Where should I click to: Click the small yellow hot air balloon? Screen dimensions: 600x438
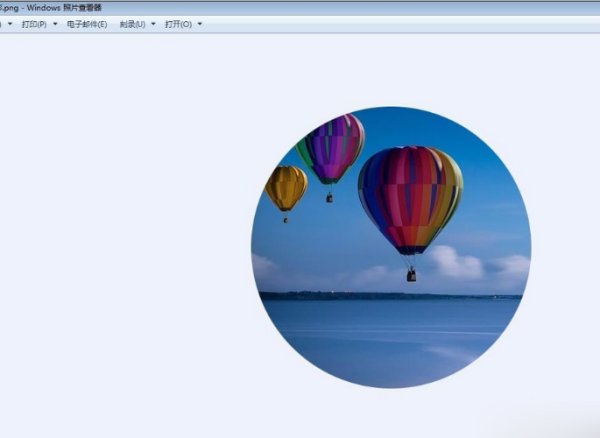click(286, 188)
